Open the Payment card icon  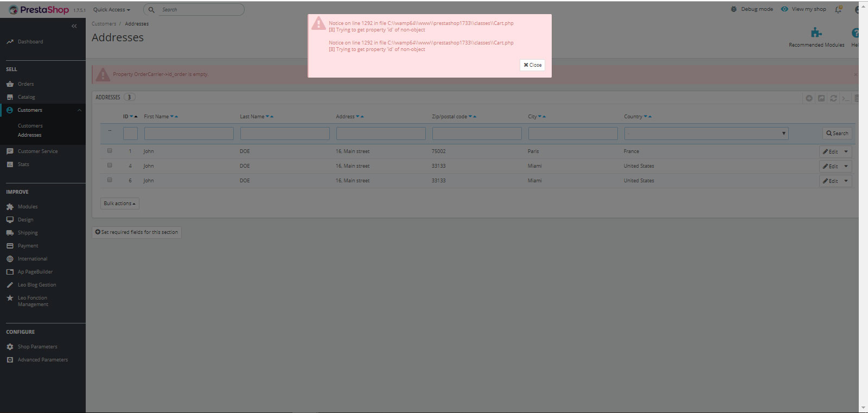[10, 246]
